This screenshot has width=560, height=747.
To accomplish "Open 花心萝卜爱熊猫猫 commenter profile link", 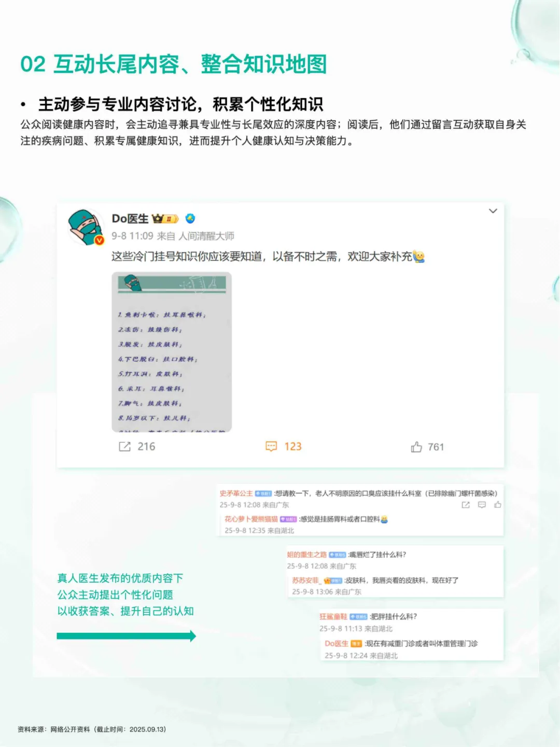I will pyautogui.click(x=251, y=519).
